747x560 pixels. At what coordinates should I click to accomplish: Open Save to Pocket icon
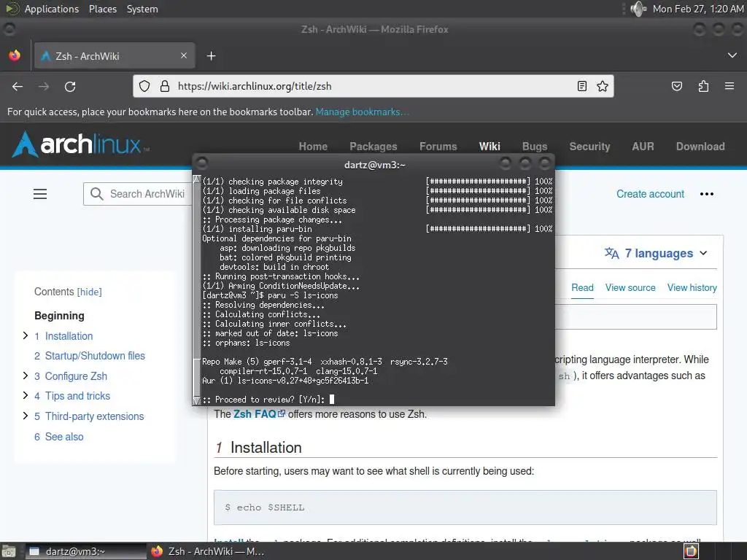coord(676,86)
